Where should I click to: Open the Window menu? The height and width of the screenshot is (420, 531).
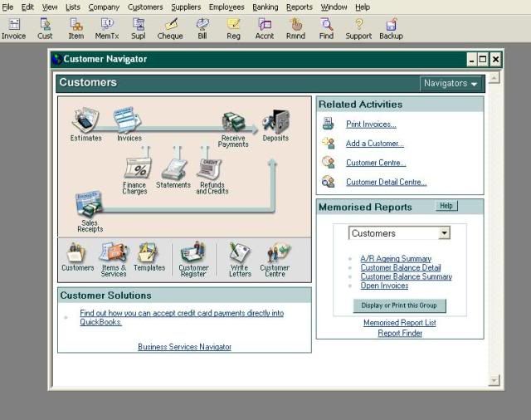[x=334, y=7]
